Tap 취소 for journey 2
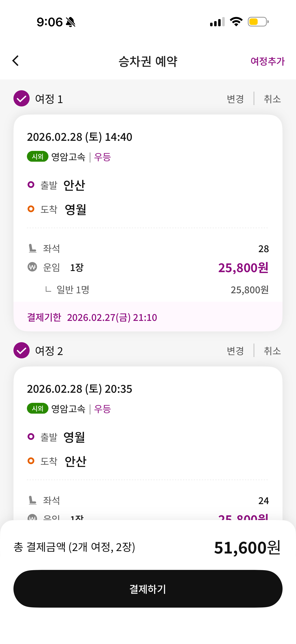 tap(272, 351)
